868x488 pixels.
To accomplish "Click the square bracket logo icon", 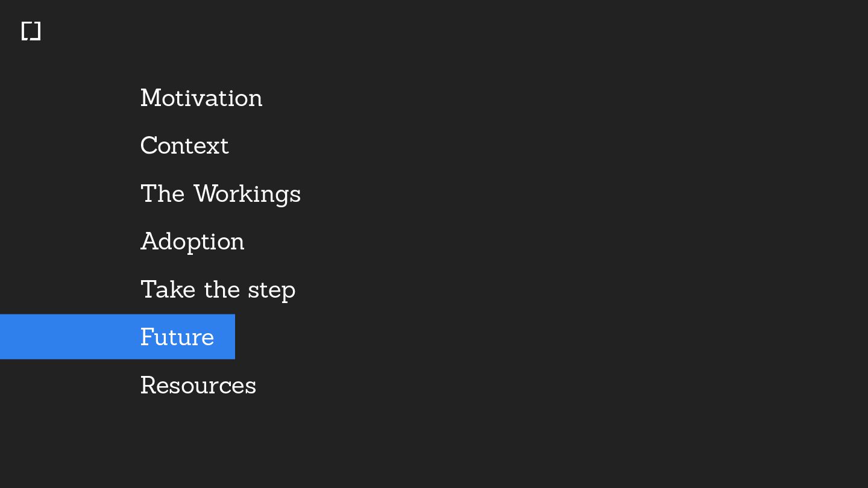I will point(31,31).
